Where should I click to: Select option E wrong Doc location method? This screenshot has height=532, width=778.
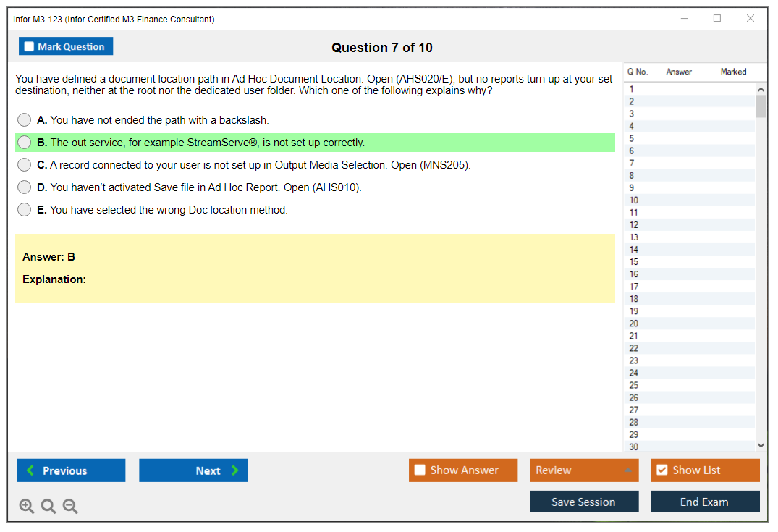pos(25,210)
